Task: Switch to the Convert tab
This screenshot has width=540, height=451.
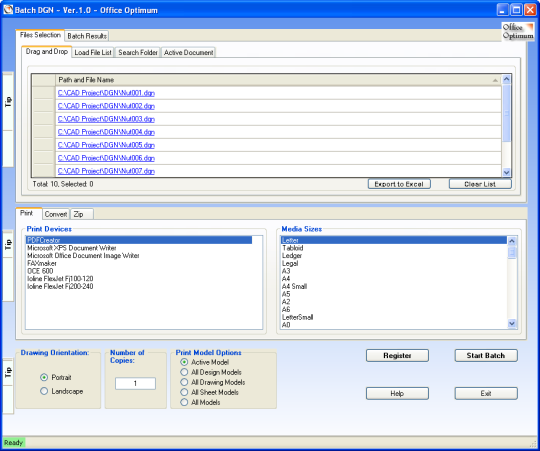Action: tap(55, 214)
